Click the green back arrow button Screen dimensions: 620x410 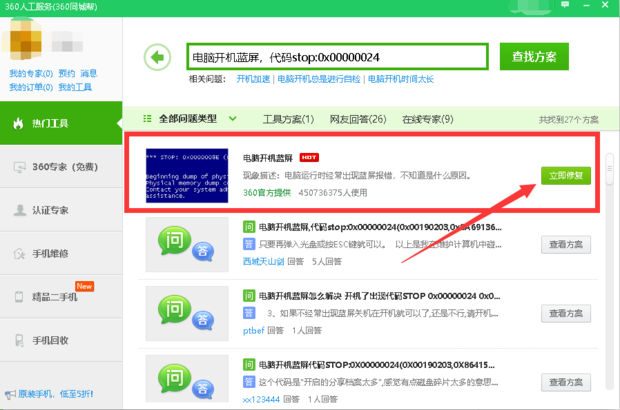[157, 57]
